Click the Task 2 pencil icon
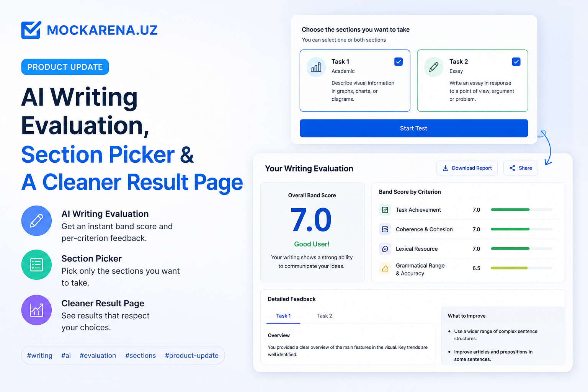 click(434, 67)
